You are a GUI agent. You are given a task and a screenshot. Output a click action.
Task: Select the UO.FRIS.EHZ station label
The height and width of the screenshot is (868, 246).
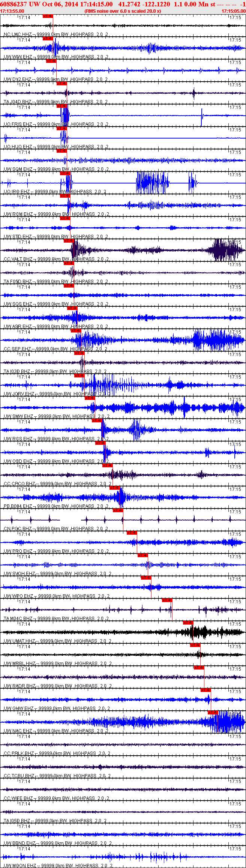[x=18, y=124]
